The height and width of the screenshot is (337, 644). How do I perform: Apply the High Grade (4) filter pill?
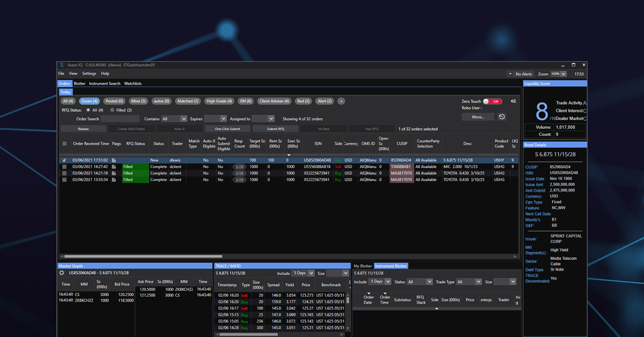pyautogui.click(x=219, y=101)
